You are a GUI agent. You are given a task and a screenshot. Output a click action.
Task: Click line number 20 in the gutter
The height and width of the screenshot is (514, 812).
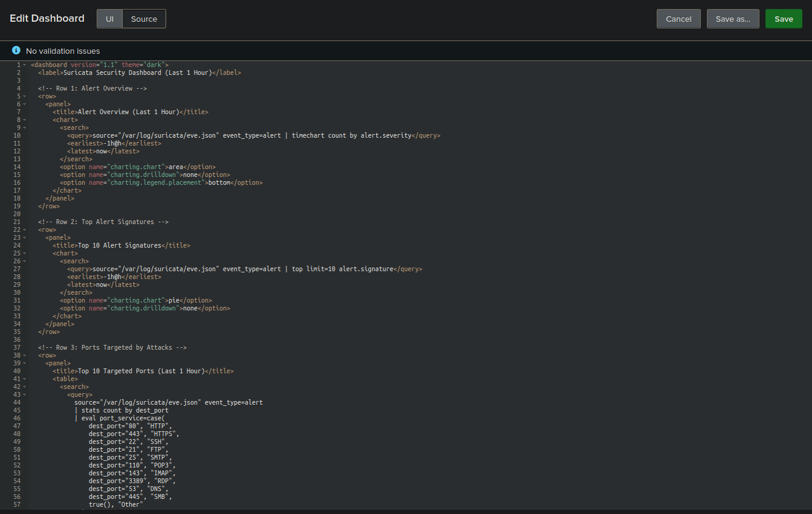click(17, 214)
